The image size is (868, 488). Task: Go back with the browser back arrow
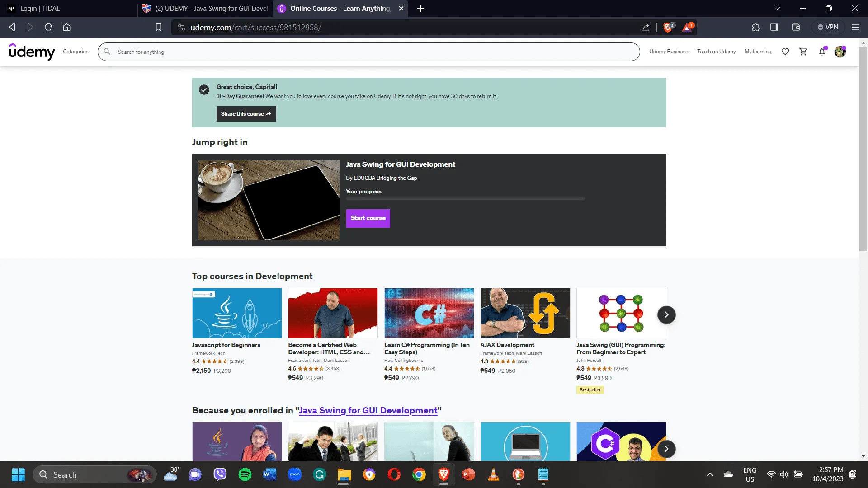pyautogui.click(x=12, y=27)
